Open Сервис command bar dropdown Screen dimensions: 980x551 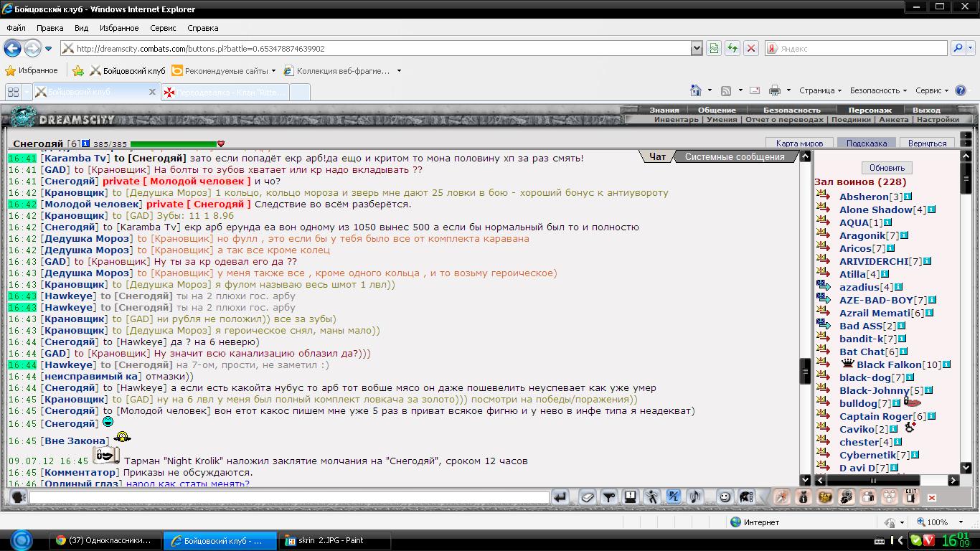click(x=932, y=90)
